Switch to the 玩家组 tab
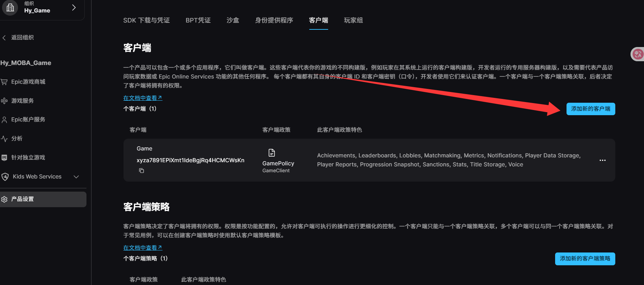Image resolution: width=644 pixels, height=285 pixels. pyautogui.click(x=353, y=20)
